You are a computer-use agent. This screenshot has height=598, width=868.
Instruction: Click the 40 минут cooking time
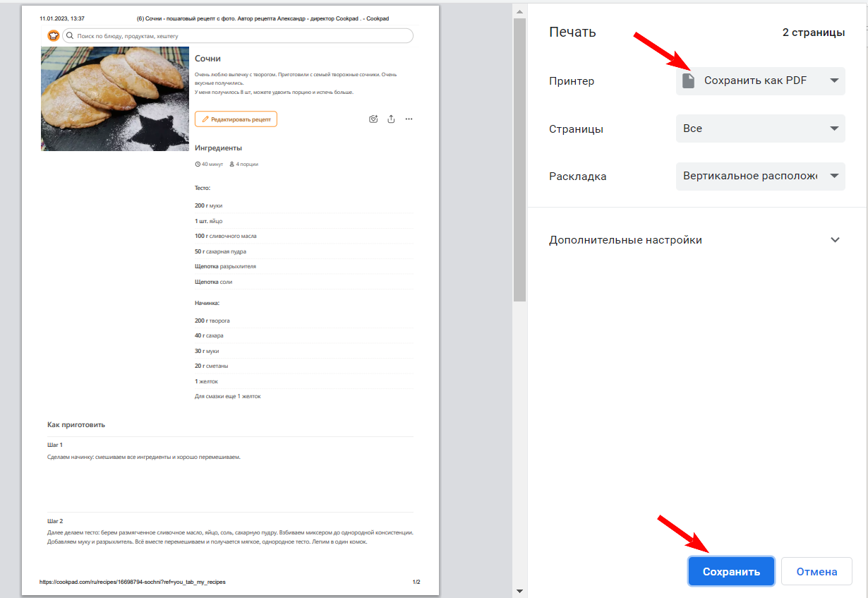coord(212,164)
